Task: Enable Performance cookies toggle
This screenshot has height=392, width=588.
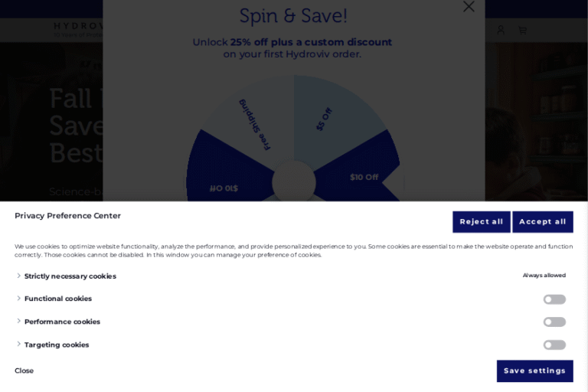Action: 554,322
